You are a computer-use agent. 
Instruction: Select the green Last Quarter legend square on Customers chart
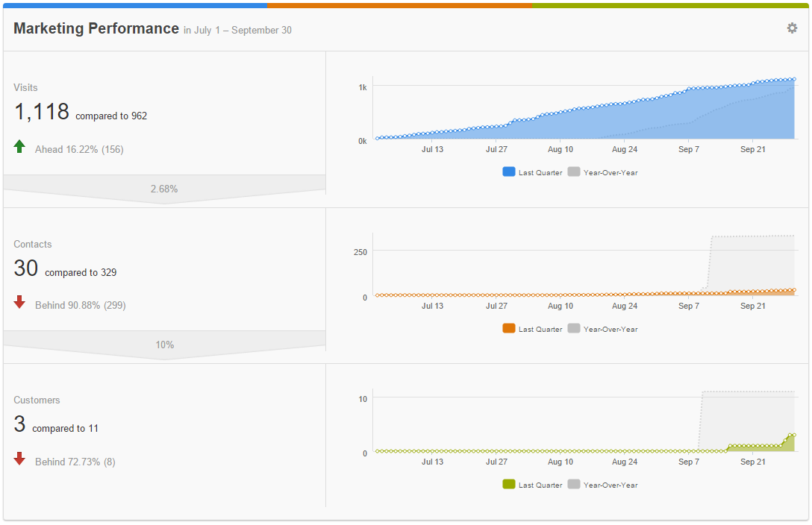(x=509, y=485)
